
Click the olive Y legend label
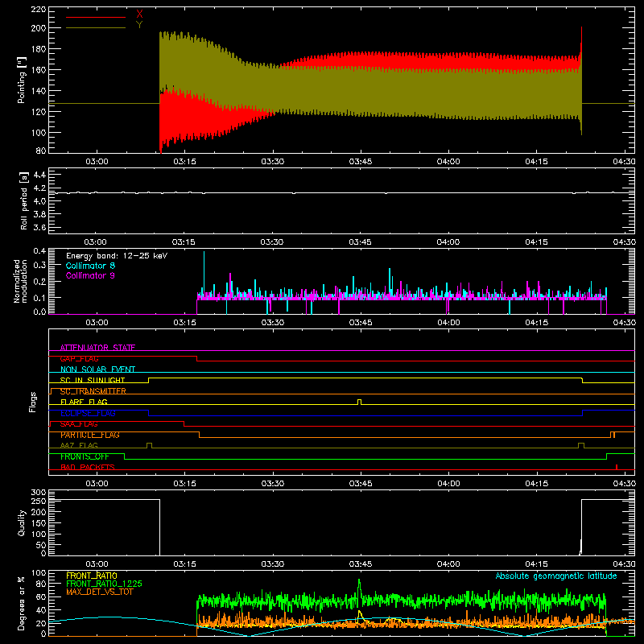[x=139, y=25]
